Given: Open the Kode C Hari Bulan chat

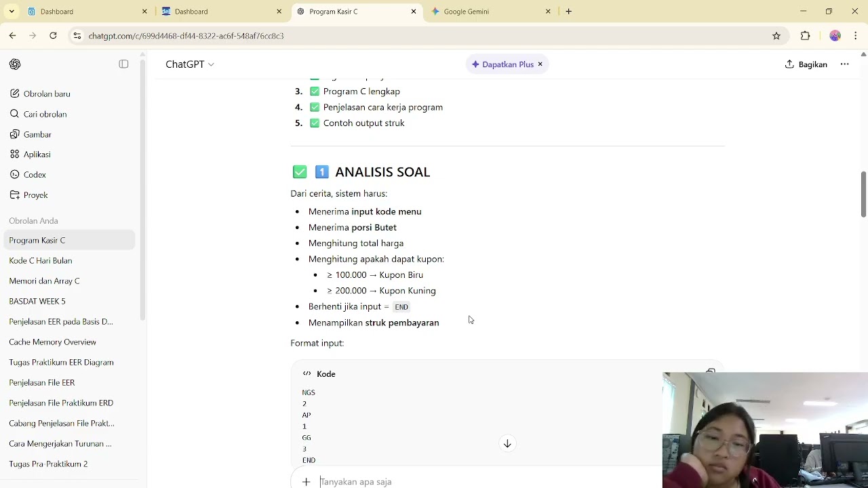Looking at the screenshot, I should tap(70, 260).
